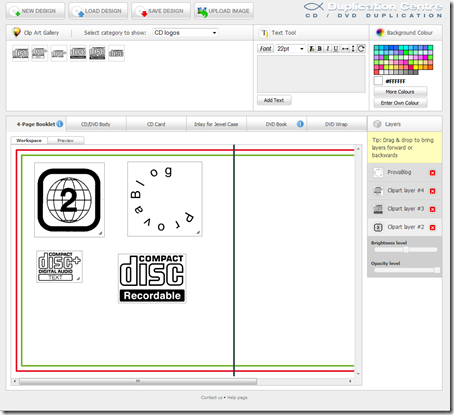
Task: Click the horizontal text spacing icon
Action: (345, 49)
